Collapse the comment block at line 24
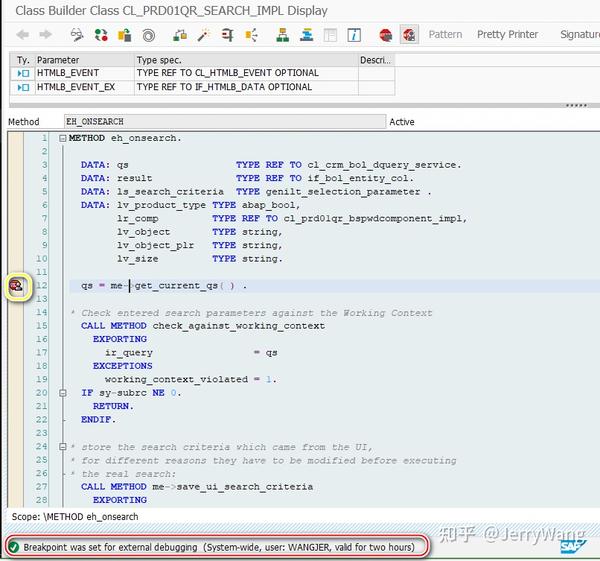The image size is (600, 561). click(63, 447)
